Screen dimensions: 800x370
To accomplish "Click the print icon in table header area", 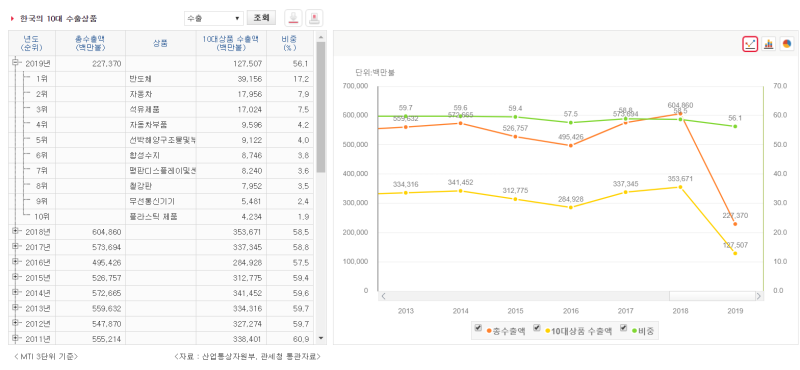I will [x=314, y=18].
